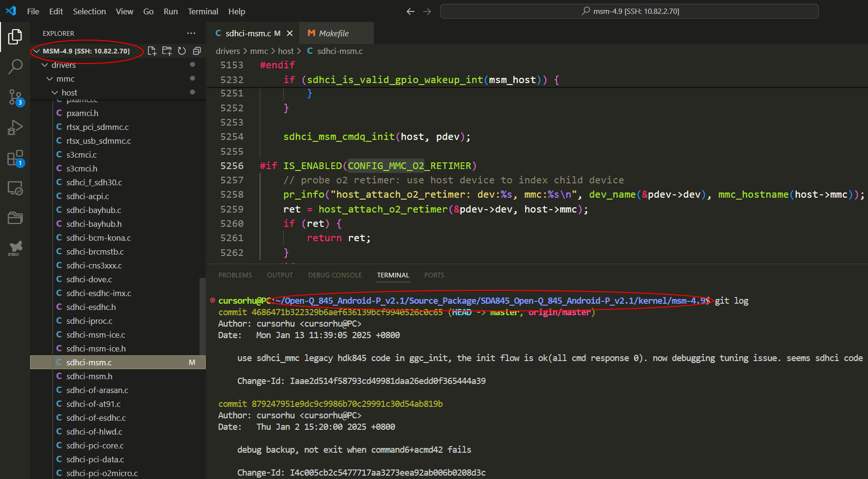Open the Terminal menu
The height and width of the screenshot is (479, 868).
point(203,11)
